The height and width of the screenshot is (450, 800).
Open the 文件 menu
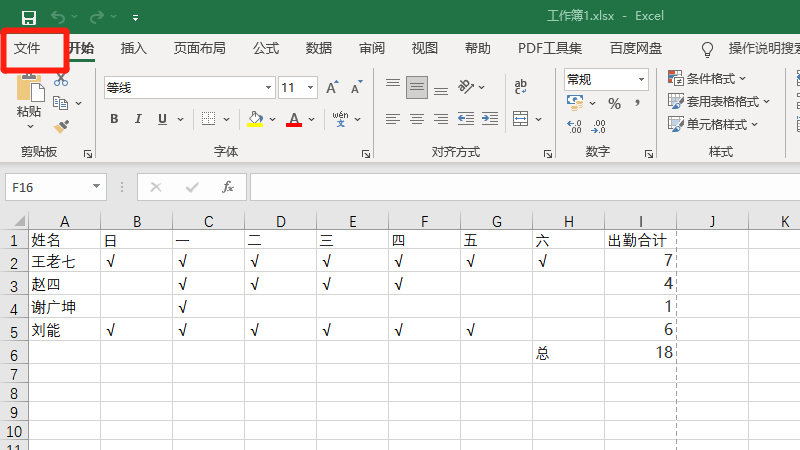pos(27,48)
